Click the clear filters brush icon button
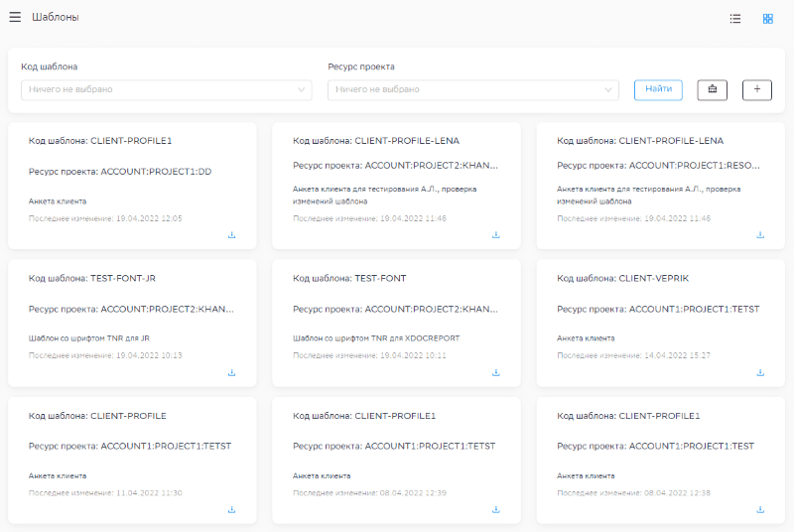Screen dimensions: 794x532 712,89
